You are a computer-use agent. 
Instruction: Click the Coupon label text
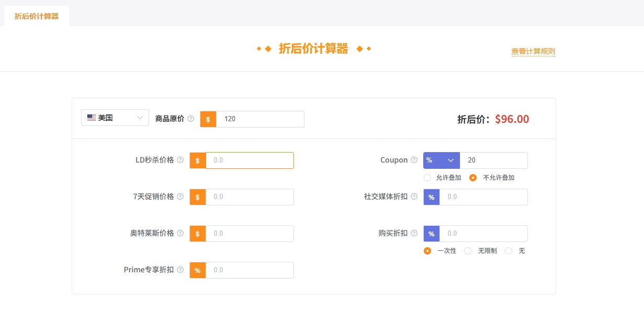pyautogui.click(x=394, y=160)
